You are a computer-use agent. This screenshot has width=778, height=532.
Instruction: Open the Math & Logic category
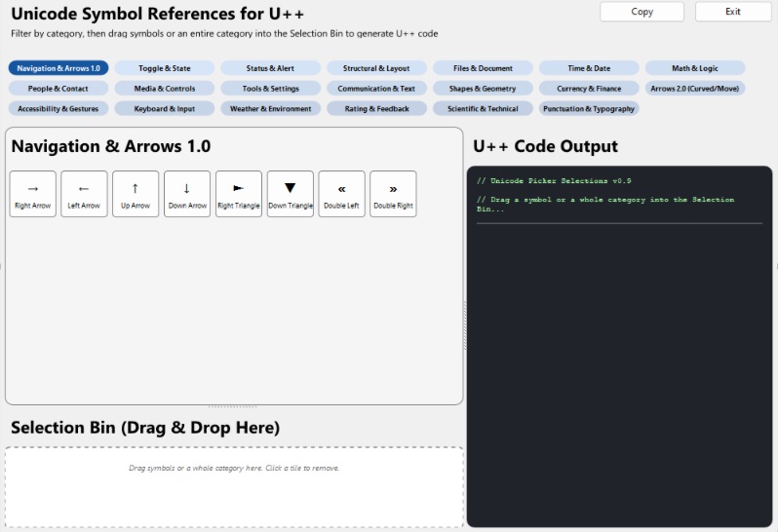(695, 68)
